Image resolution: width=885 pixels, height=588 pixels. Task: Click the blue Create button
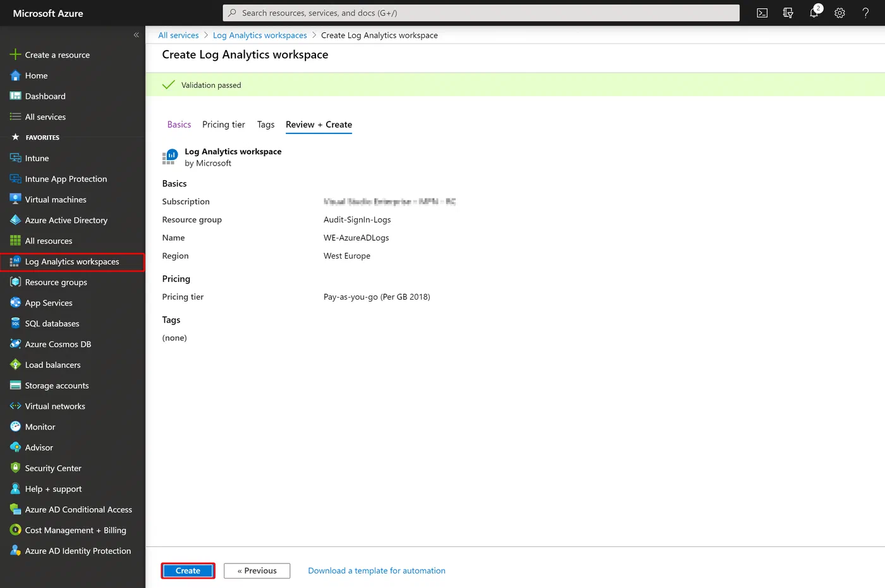point(188,570)
